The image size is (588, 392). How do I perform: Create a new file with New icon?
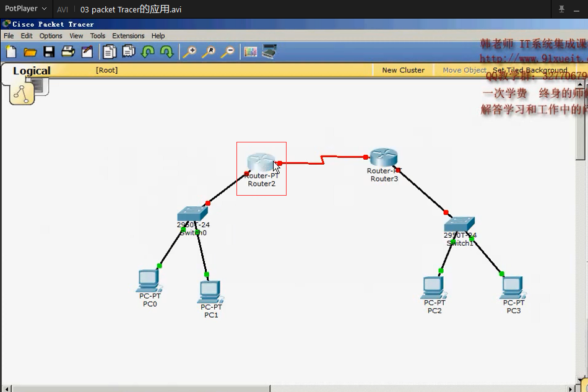click(x=11, y=52)
